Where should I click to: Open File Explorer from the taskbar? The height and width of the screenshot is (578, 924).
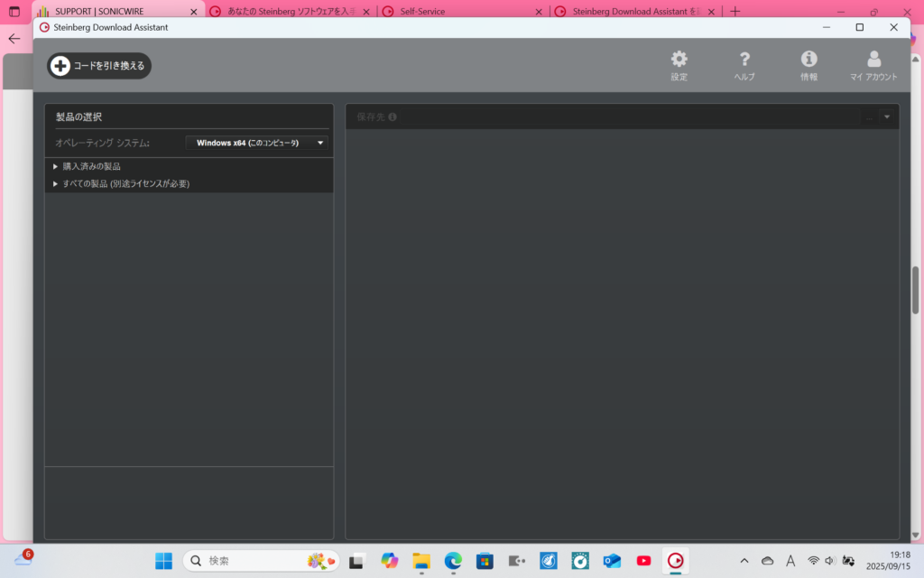pos(421,561)
